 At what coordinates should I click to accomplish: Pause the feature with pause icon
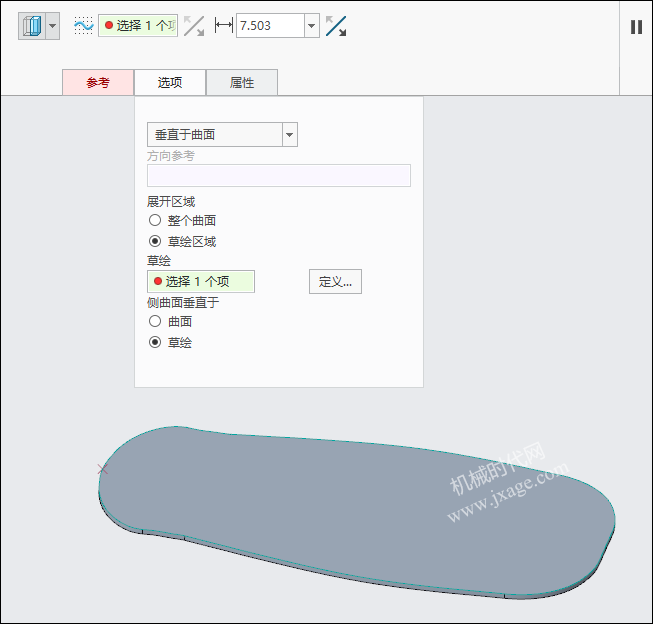(x=636, y=27)
